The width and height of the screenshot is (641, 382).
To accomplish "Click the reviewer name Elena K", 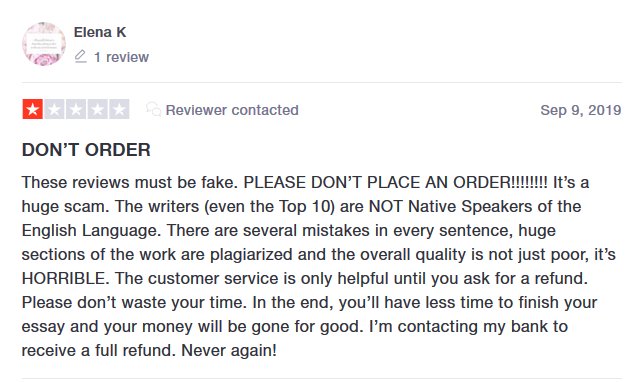I will 100,32.
